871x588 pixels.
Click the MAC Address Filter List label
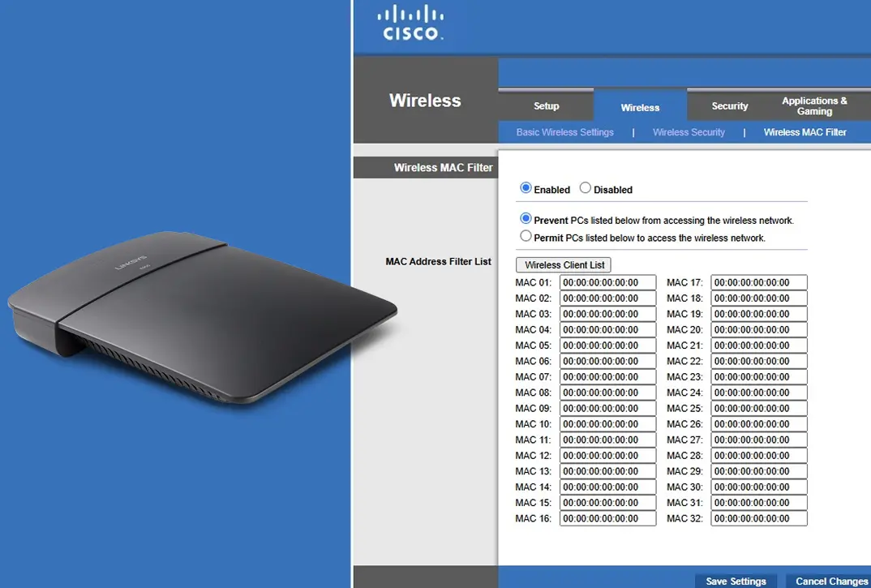pos(438,261)
